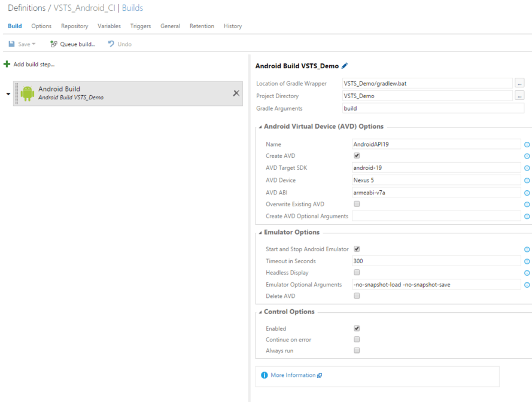Open the Save dropdown arrow
Screen dimensions: 532x402
tap(34, 44)
